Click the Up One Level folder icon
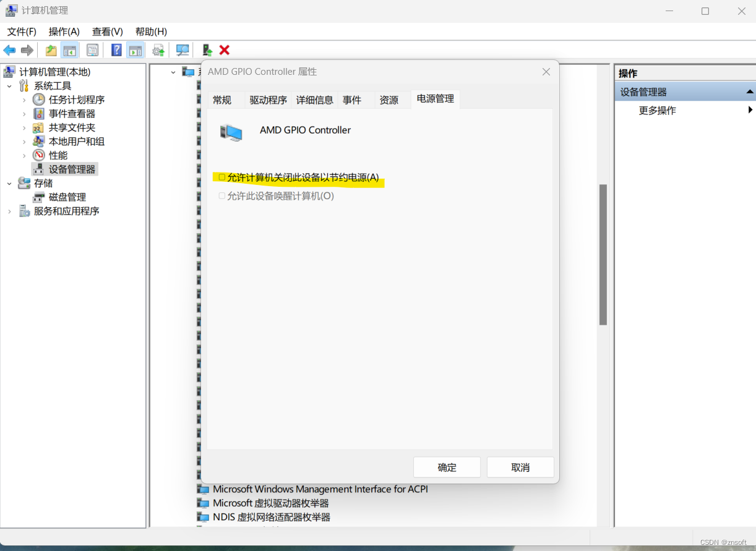 coord(51,50)
